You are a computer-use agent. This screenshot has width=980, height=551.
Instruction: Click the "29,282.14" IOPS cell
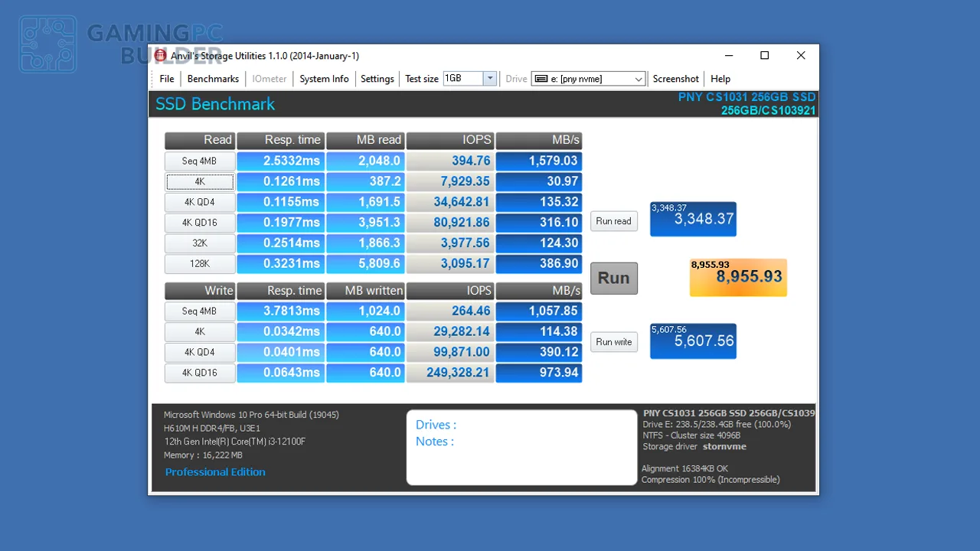pos(450,332)
